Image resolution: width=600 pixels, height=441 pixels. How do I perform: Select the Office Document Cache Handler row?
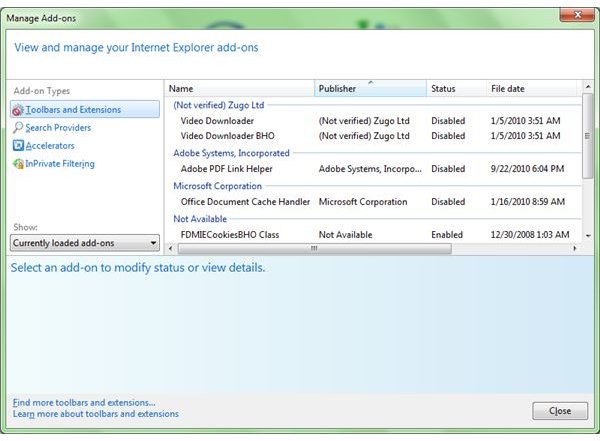point(373,201)
